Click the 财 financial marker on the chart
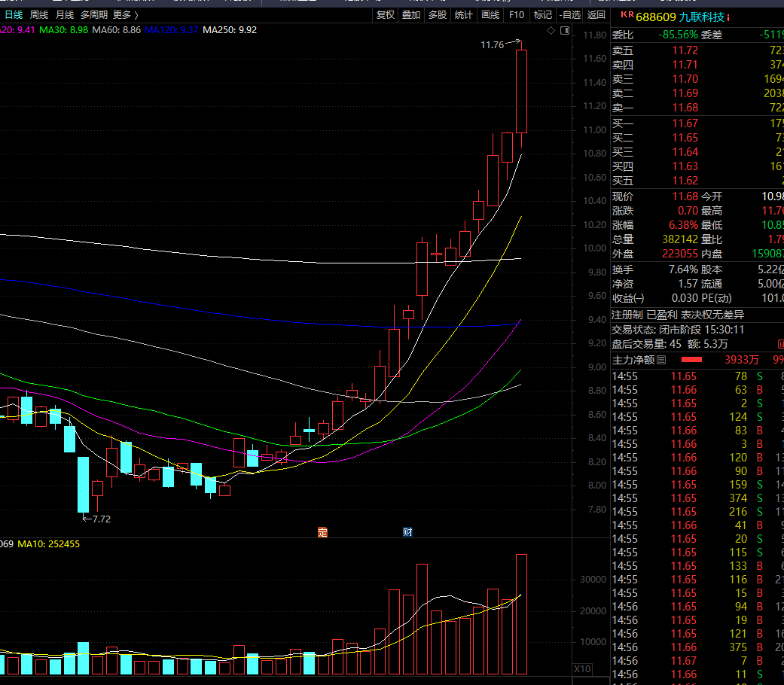784x685 pixels. pyautogui.click(x=407, y=532)
